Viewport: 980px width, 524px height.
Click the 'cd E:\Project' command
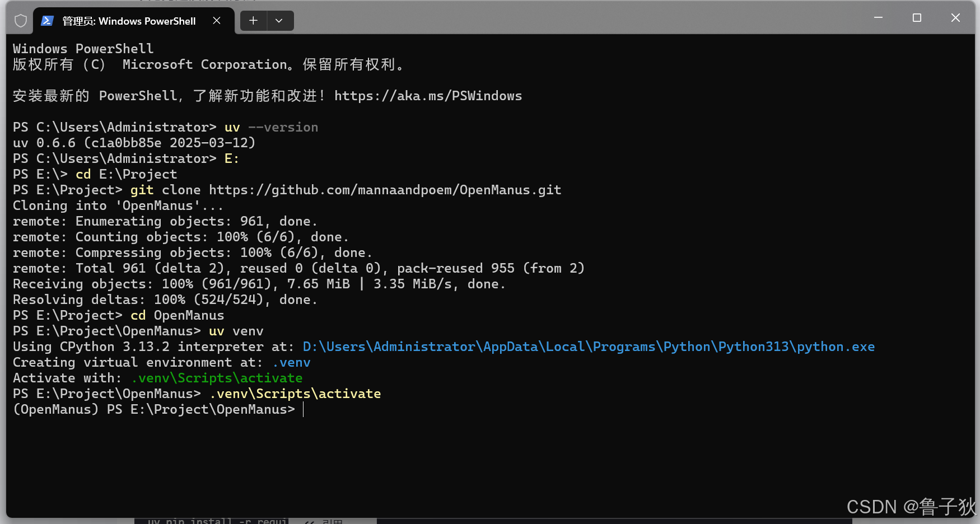127,174
